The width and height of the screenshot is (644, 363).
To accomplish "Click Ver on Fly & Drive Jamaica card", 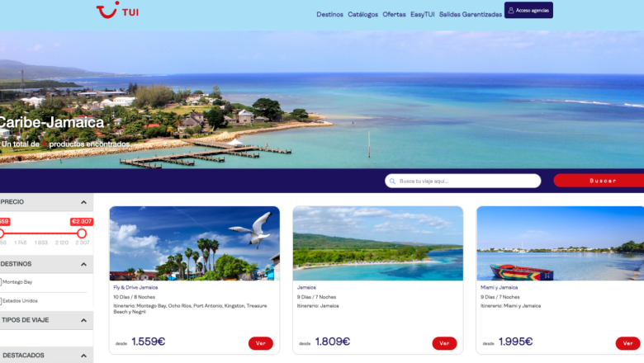I will coord(261,343).
